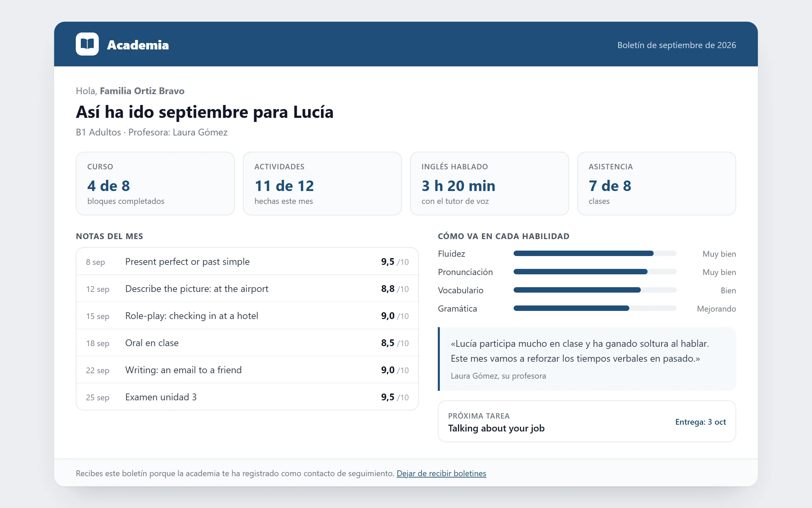
Task: Click the Present perfect or past simple row
Action: click(247, 261)
